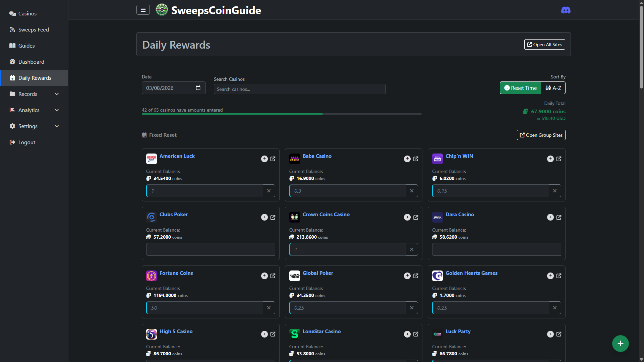Click the Open All Sites button
The image size is (644, 362).
coord(544,45)
